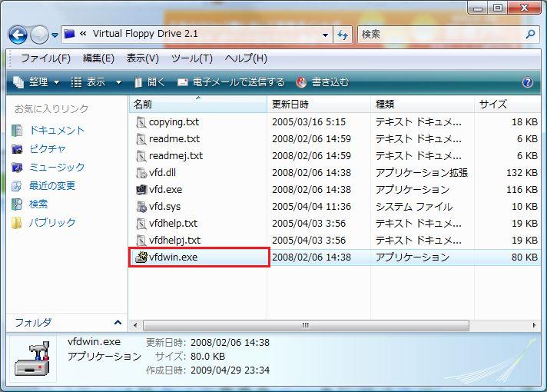Select the file name readmej.txt
The width and height of the screenshot is (547, 392).
click(x=176, y=156)
